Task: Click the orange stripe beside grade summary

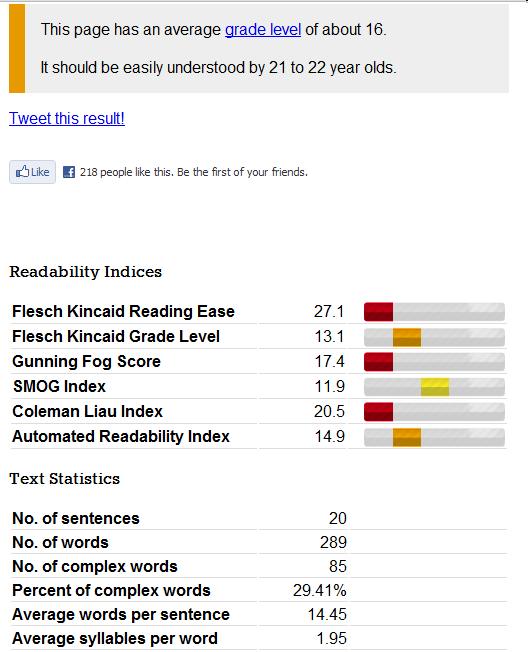Action: click(x=17, y=48)
